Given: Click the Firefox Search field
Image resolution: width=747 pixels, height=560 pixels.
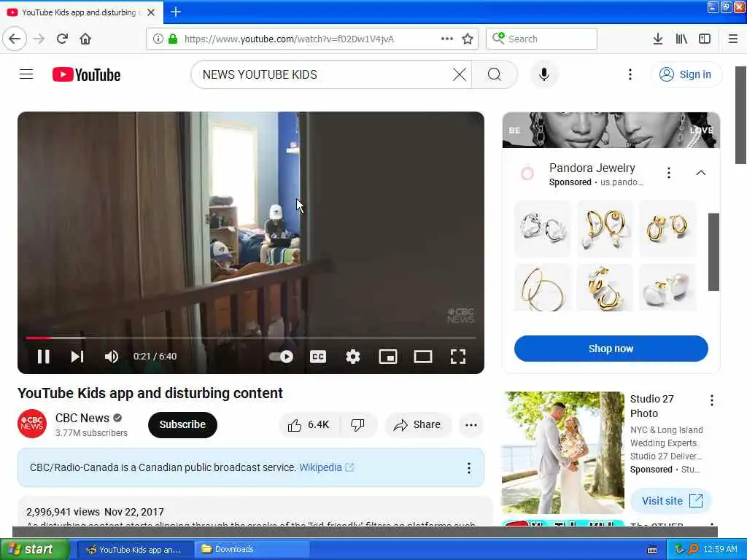Looking at the screenshot, I should coord(541,39).
